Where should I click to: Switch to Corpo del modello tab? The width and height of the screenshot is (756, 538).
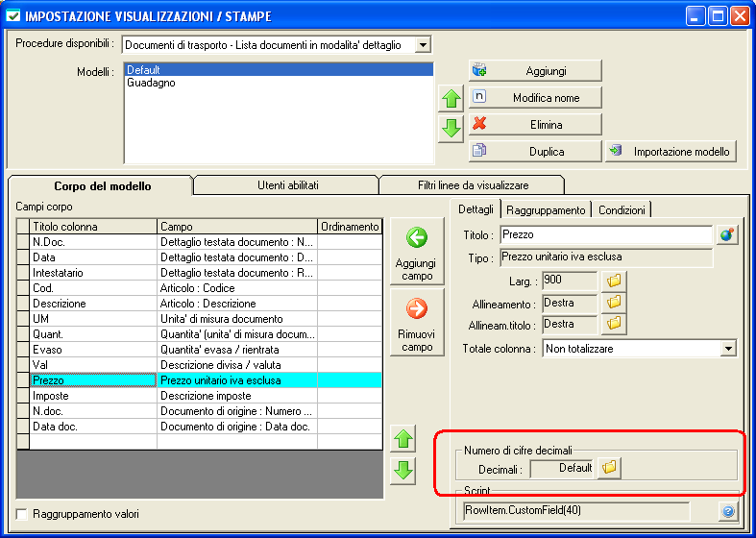[102, 186]
